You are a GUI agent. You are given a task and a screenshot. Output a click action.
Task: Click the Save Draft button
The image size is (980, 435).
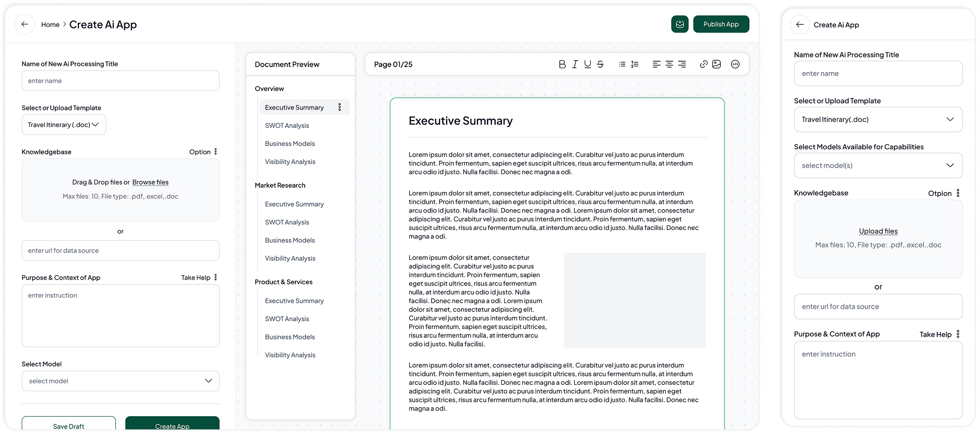point(69,426)
